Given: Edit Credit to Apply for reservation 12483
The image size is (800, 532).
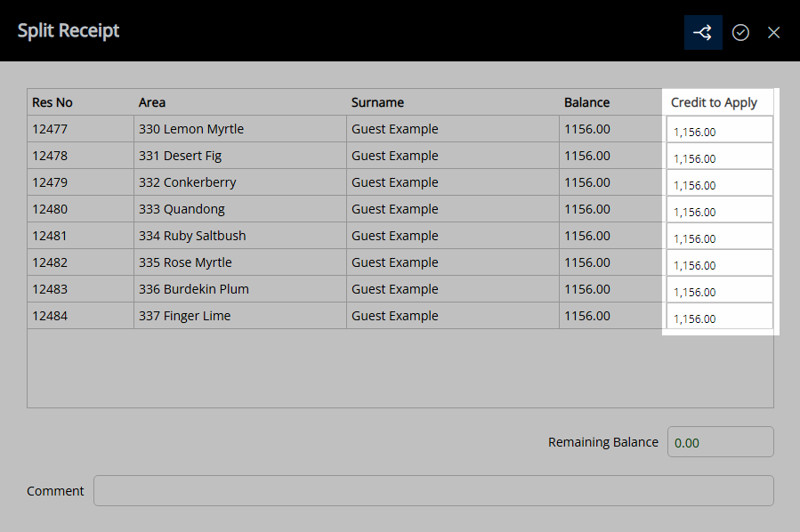Looking at the screenshot, I should [719, 289].
